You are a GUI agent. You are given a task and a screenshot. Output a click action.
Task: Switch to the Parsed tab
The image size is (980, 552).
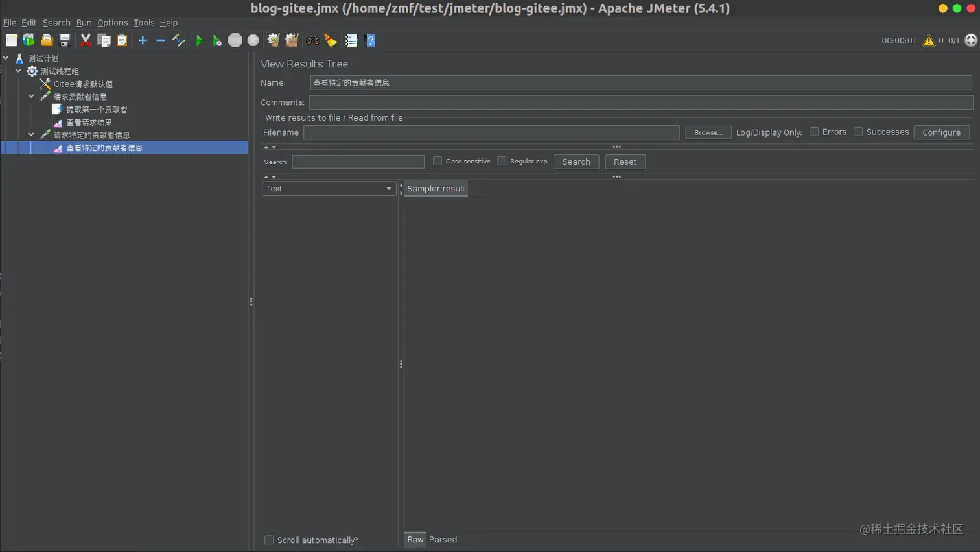point(443,540)
